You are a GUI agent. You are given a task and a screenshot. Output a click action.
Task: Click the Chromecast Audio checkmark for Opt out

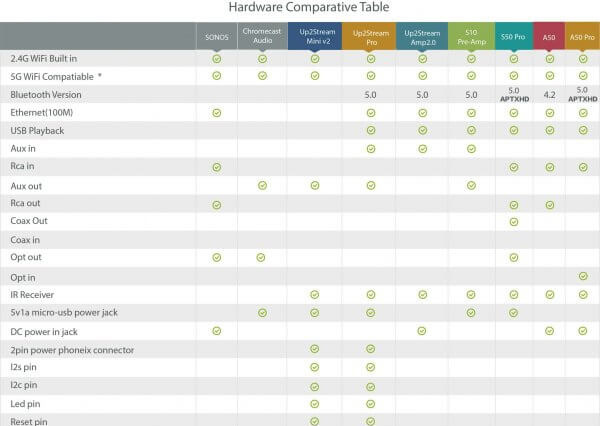tap(262, 258)
